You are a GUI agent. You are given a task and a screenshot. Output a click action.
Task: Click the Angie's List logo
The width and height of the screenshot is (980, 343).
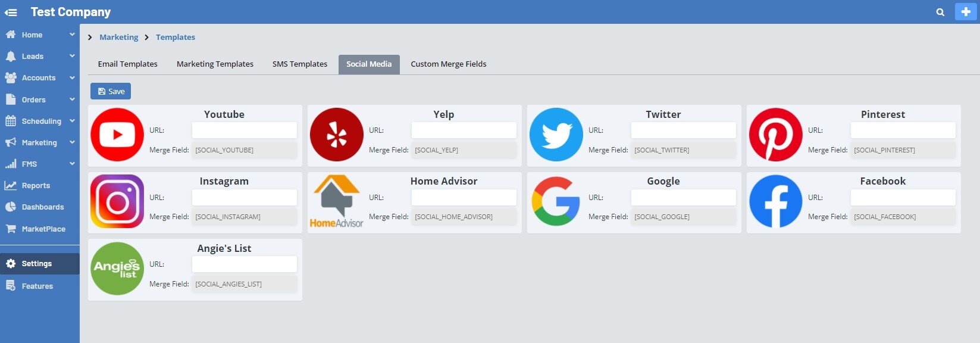click(117, 269)
